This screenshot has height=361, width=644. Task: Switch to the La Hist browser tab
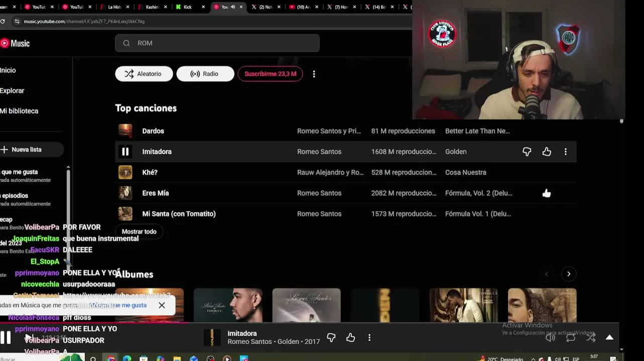tap(114, 7)
